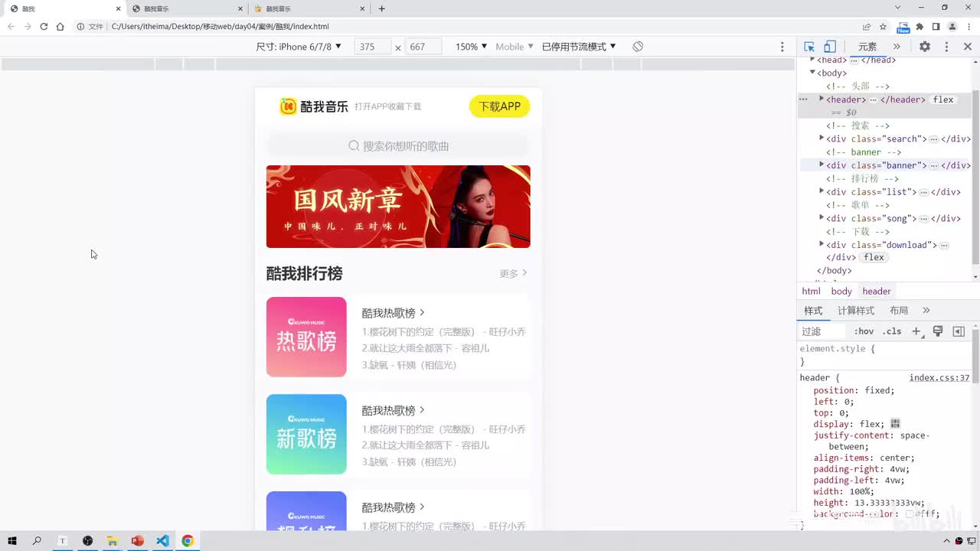Click the height field showing 667
The height and width of the screenshot is (551, 980).
point(423,47)
